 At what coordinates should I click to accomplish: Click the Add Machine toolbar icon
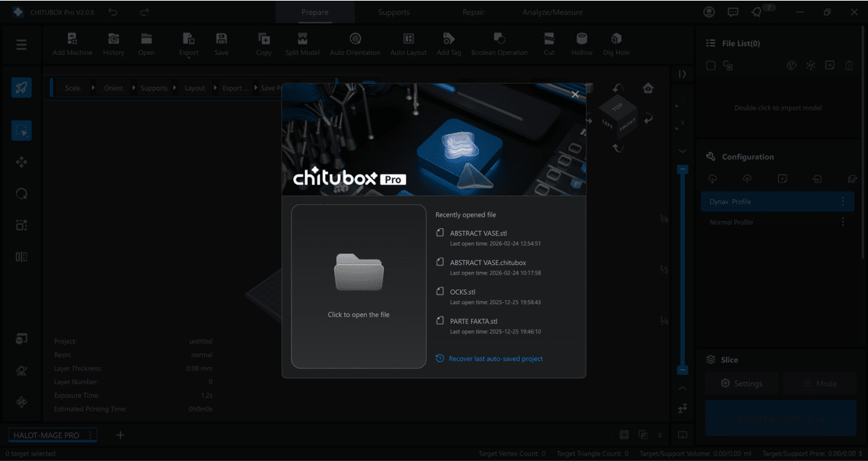tap(73, 45)
